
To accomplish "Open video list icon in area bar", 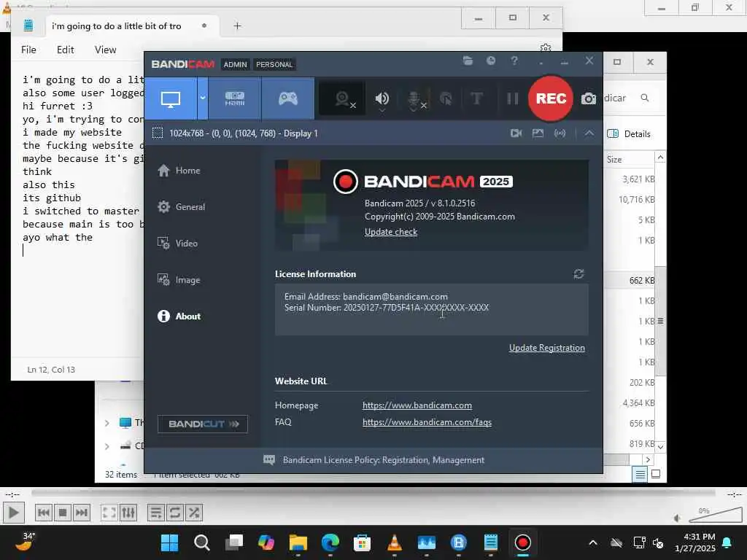I will pyautogui.click(x=516, y=133).
